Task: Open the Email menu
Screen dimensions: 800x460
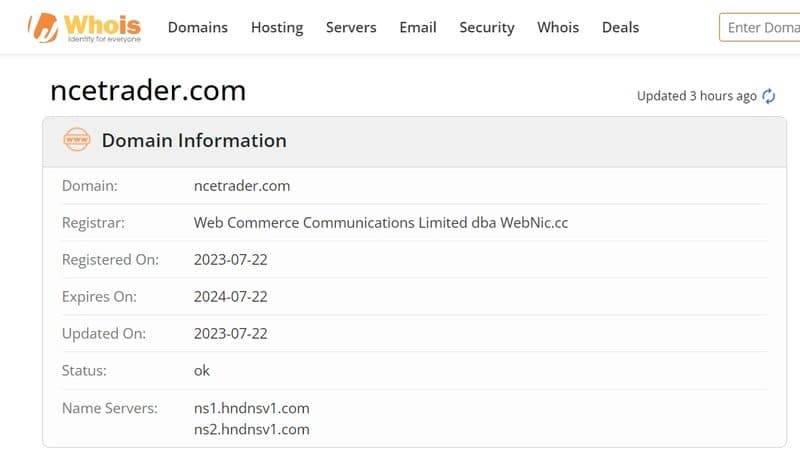Action: [418, 27]
